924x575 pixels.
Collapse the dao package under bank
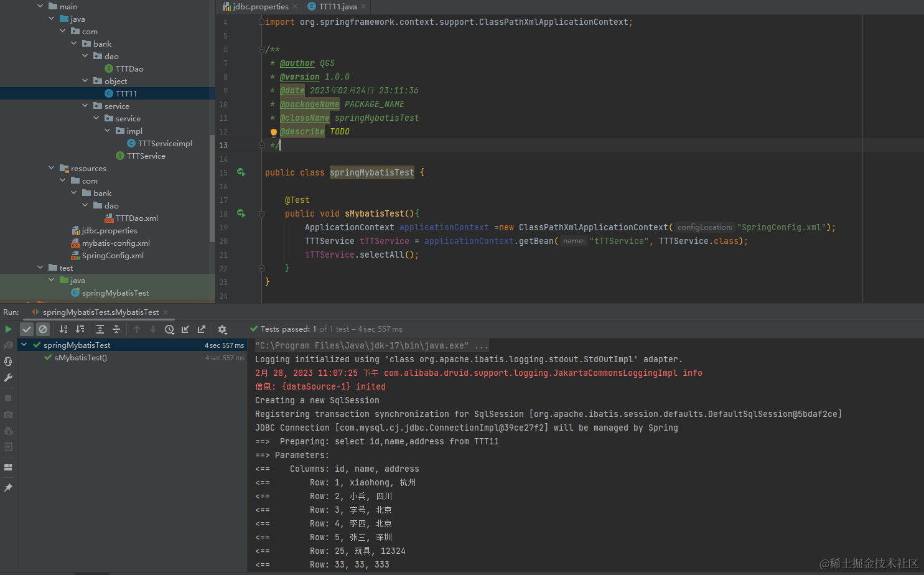pos(85,56)
